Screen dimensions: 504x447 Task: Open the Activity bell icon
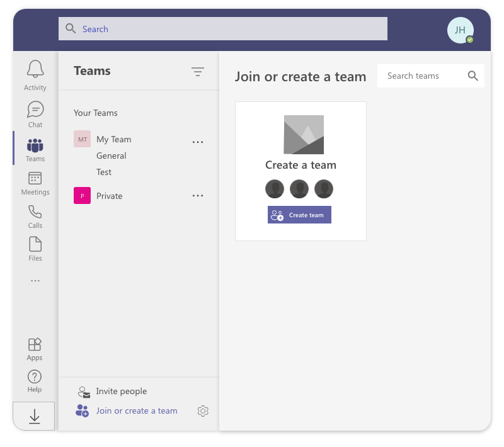35,69
